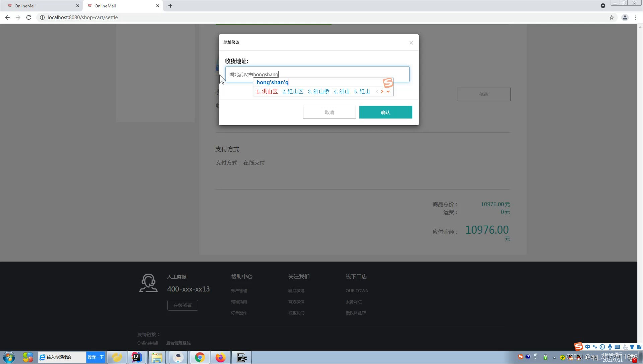Open 购物指南 footer link
This screenshot has width=643, height=364.
(x=239, y=302)
